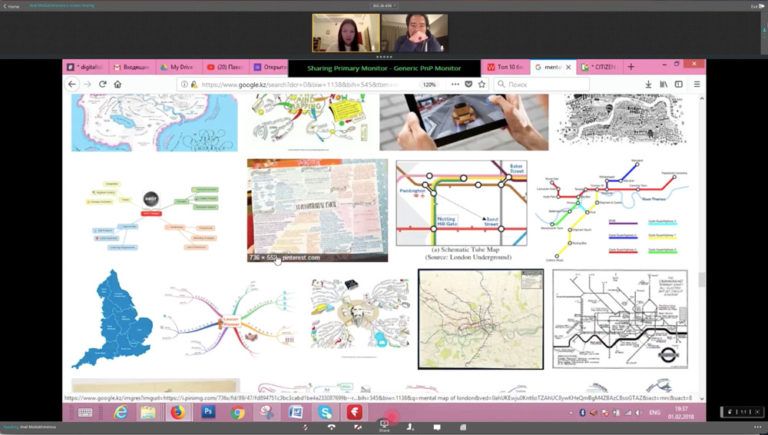This screenshot has width=768, height=435.
Task: Open Photoshop from the taskbar
Action: tap(209, 412)
